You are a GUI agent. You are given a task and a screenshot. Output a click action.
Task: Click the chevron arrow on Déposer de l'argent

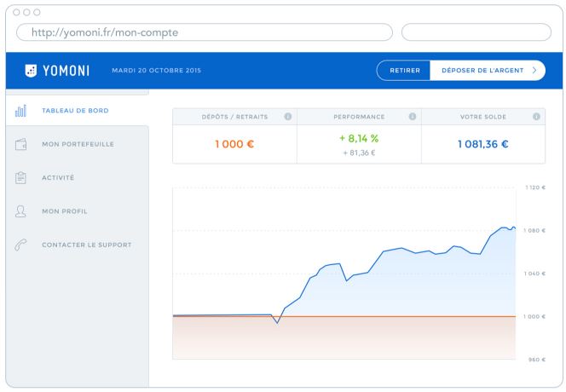point(534,71)
